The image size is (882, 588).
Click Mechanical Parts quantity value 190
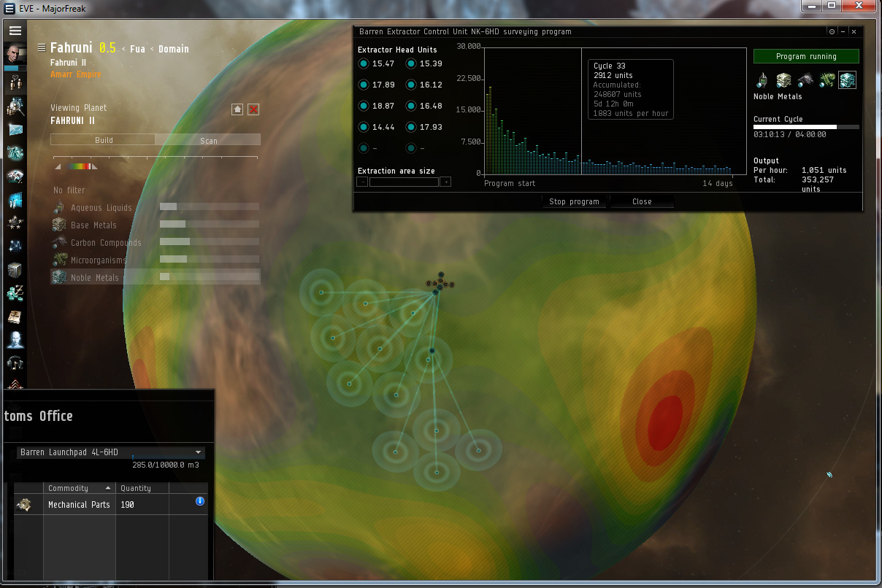[x=128, y=504]
